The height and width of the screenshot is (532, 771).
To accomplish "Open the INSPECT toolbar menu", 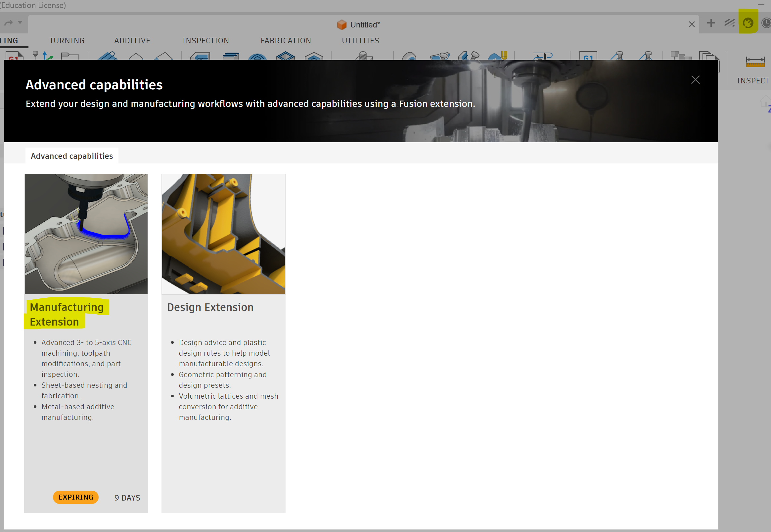I will 753,81.
